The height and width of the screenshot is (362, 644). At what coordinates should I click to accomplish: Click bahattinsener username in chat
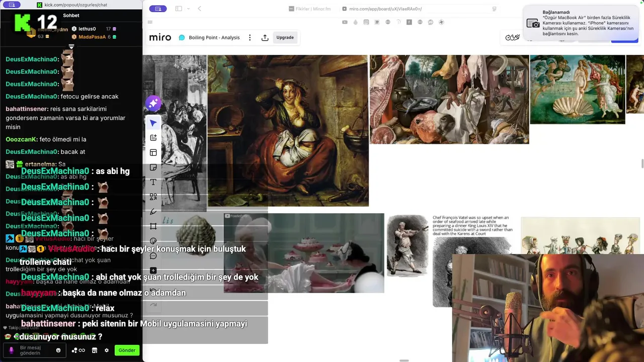pyautogui.click(x=27, y=109)
